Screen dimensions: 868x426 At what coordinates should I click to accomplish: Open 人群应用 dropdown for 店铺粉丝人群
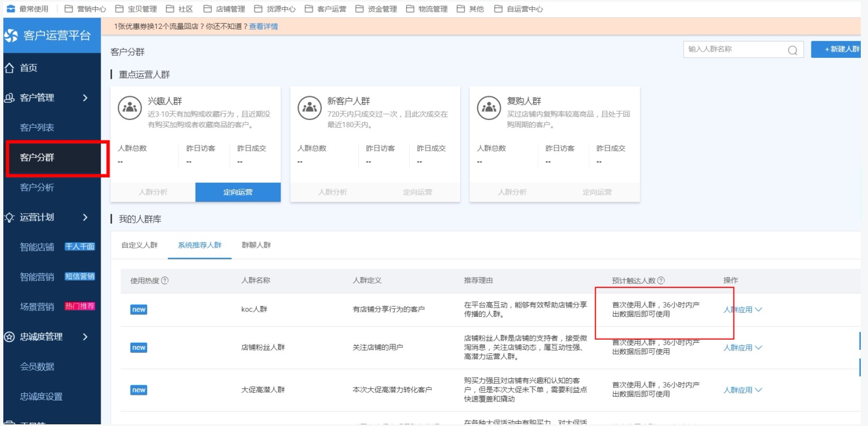[742, 348]
